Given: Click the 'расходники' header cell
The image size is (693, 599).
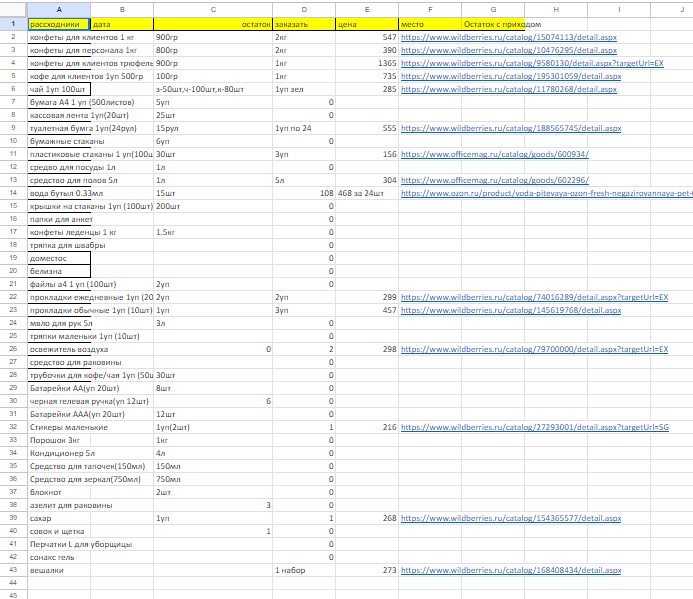Looking at the screenshot, I should click(x=59, y=23).
